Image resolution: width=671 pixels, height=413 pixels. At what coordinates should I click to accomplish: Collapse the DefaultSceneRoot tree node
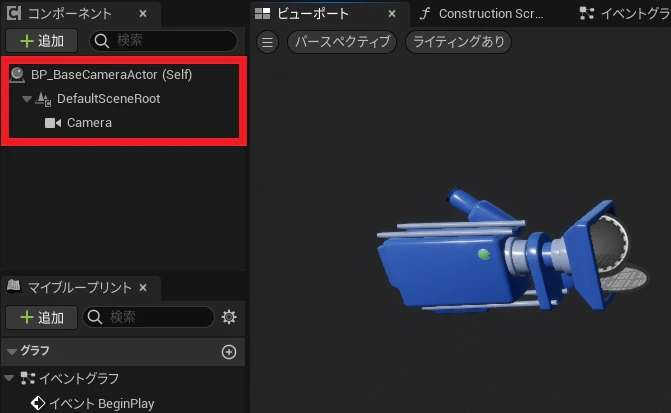click(27, 99)
